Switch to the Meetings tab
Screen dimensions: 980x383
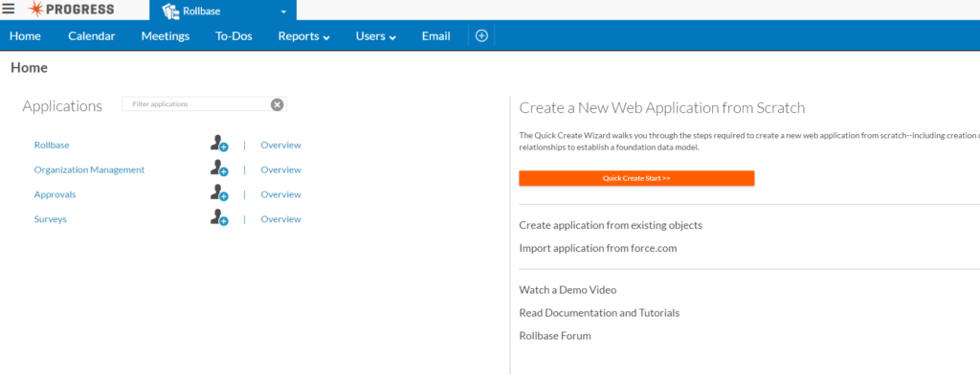coord(166,36)
